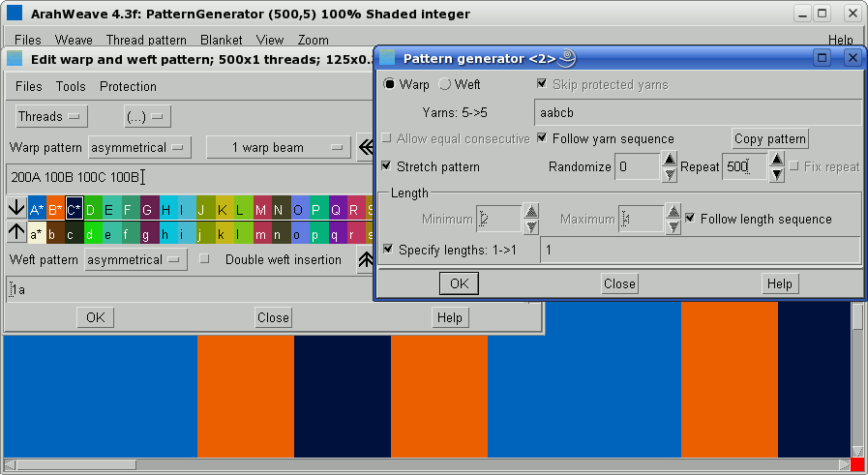Open the View menu
Viewport: 868px width, 475px height.
tap(270, 40)
